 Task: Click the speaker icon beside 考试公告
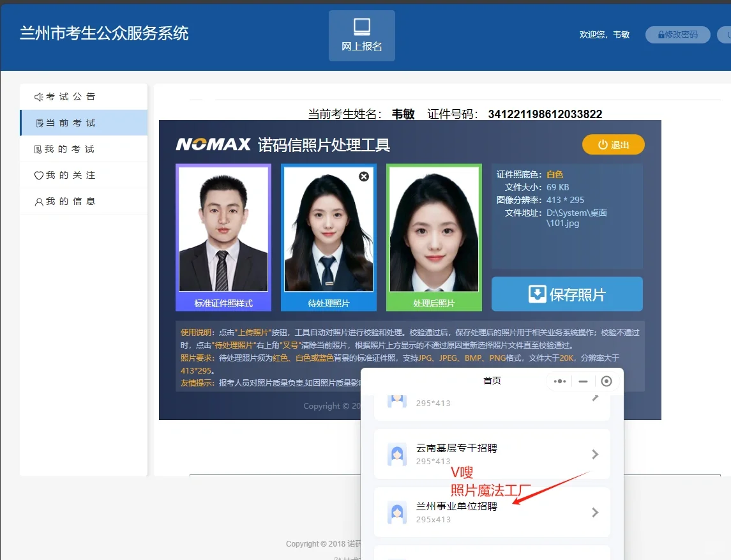39,96
